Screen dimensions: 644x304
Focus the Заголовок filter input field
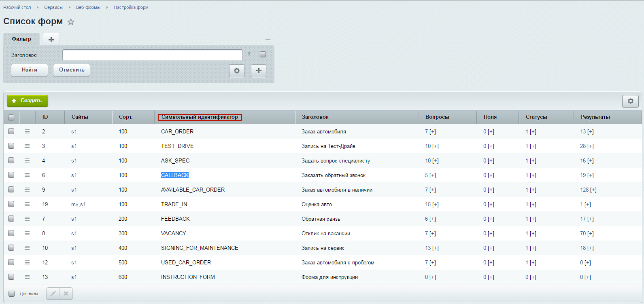pos(153,55)
